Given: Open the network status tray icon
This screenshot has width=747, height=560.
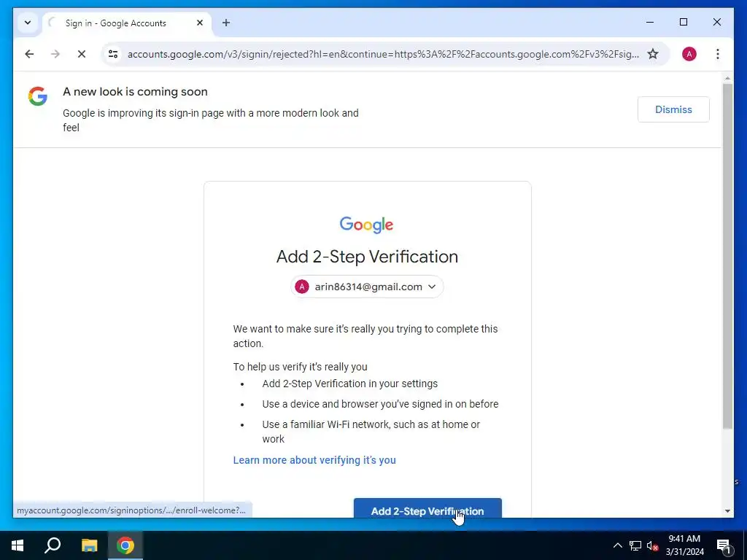Looking at the screenshot, I should coord(635,545).
